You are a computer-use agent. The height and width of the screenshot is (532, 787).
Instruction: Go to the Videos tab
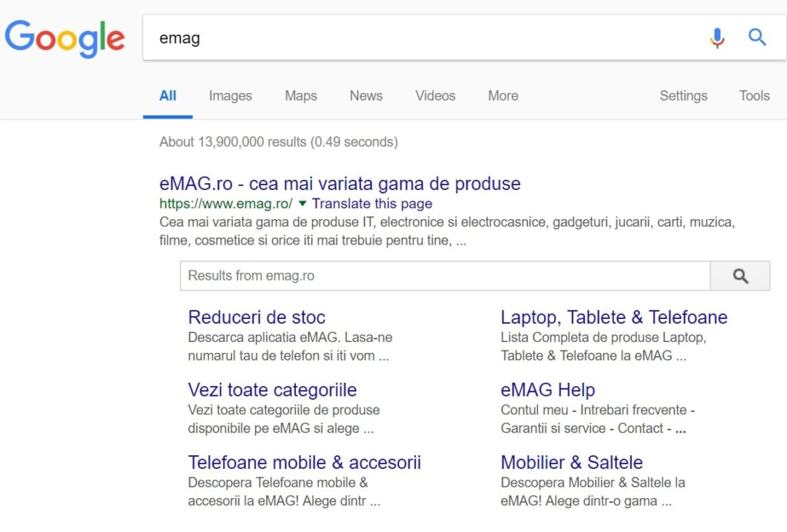(x=435, y=96)
